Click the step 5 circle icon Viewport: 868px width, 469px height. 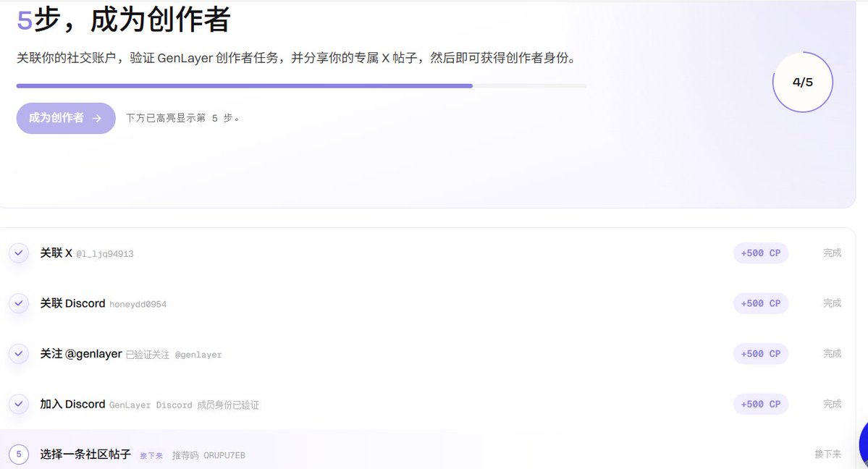19,455
